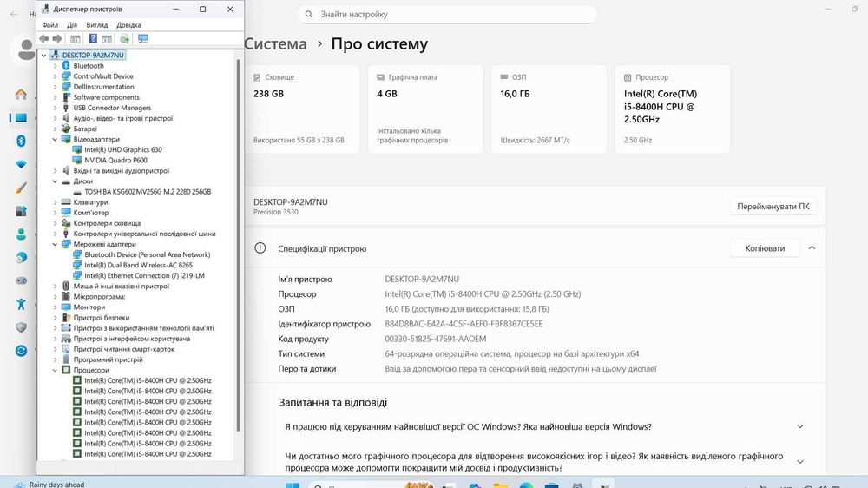Open the Time & language globe icon in sidebar
868x488 pixels.
21,258
